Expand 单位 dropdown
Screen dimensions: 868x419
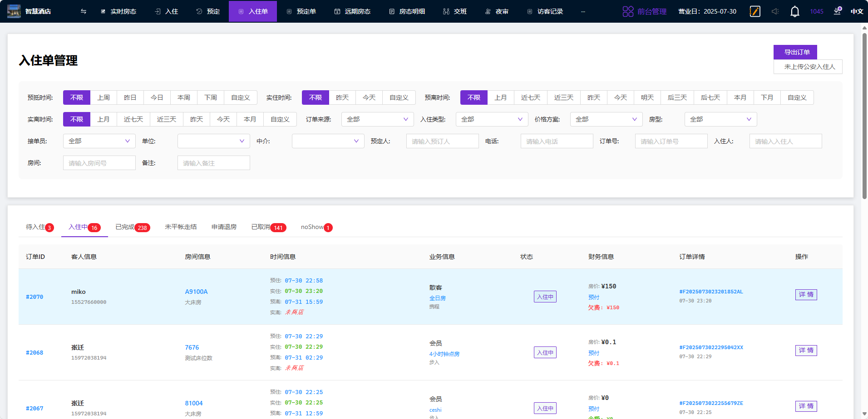point(214,141)
